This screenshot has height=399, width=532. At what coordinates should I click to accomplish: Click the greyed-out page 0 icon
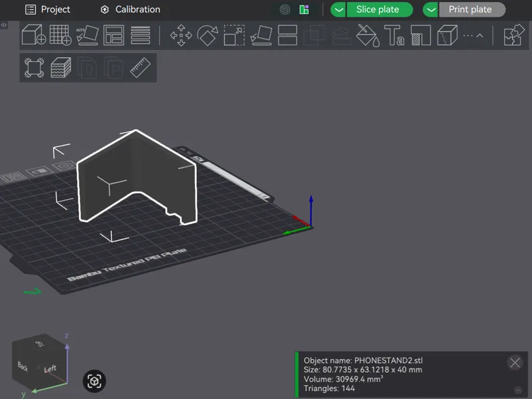(87, 68)
